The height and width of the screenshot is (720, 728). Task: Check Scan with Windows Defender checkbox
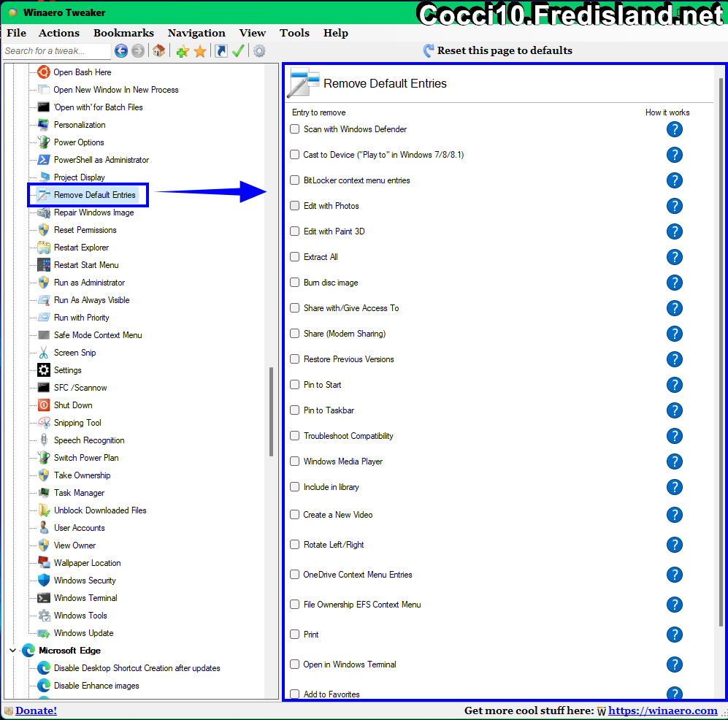point(294,129)
